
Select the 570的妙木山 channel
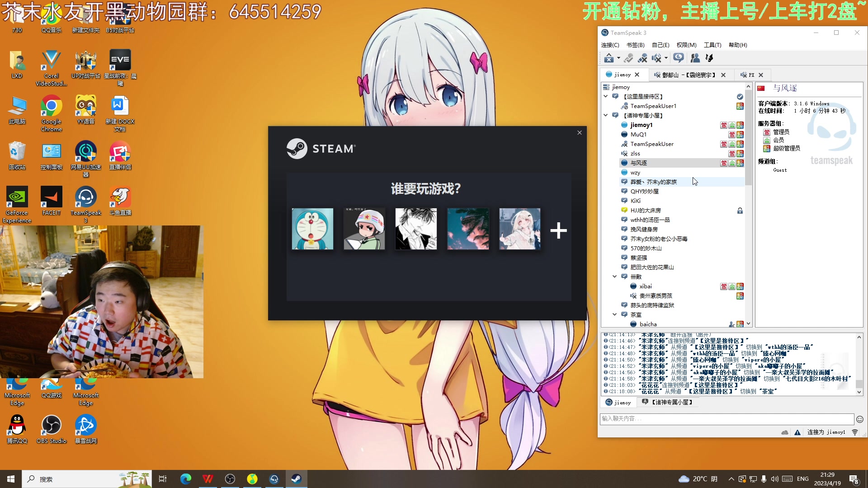(x=646, y=248)
